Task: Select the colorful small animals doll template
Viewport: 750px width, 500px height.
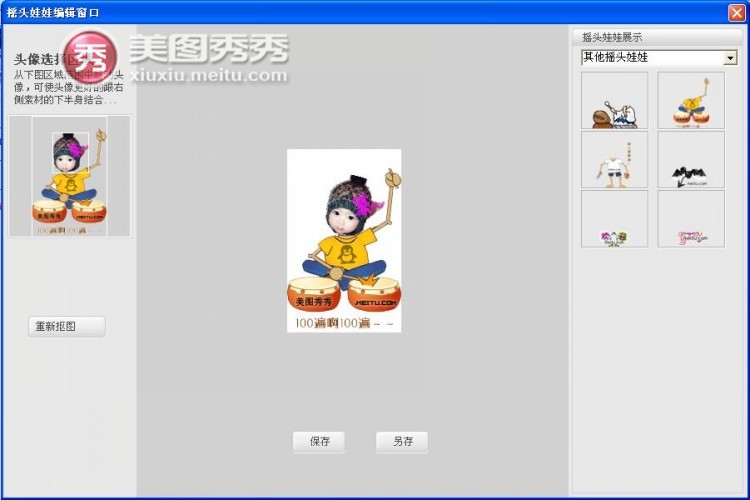Action: pyautogui.click(x=615, y=219)
